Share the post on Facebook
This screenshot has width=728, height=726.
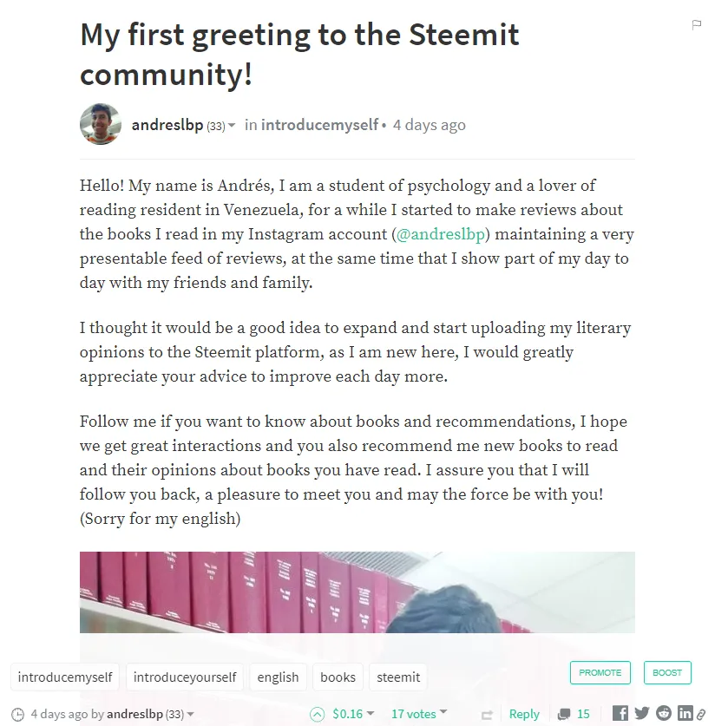620,713
